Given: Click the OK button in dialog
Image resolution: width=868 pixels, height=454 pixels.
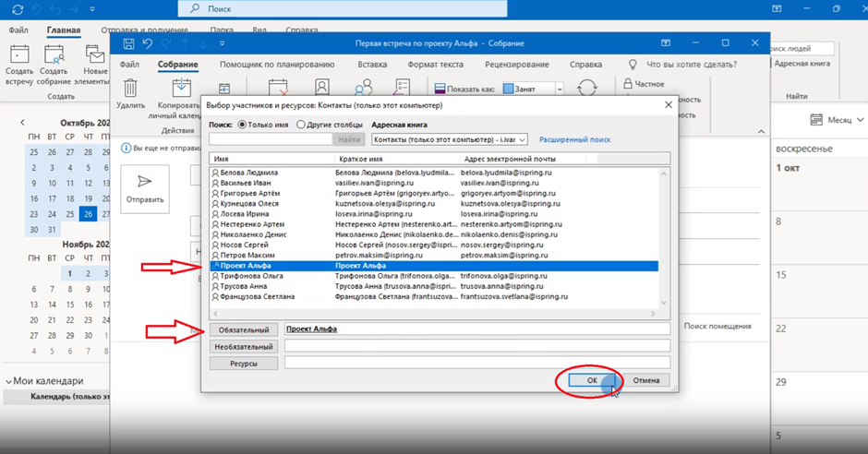Looking at the screenshot, I should 592,380.
